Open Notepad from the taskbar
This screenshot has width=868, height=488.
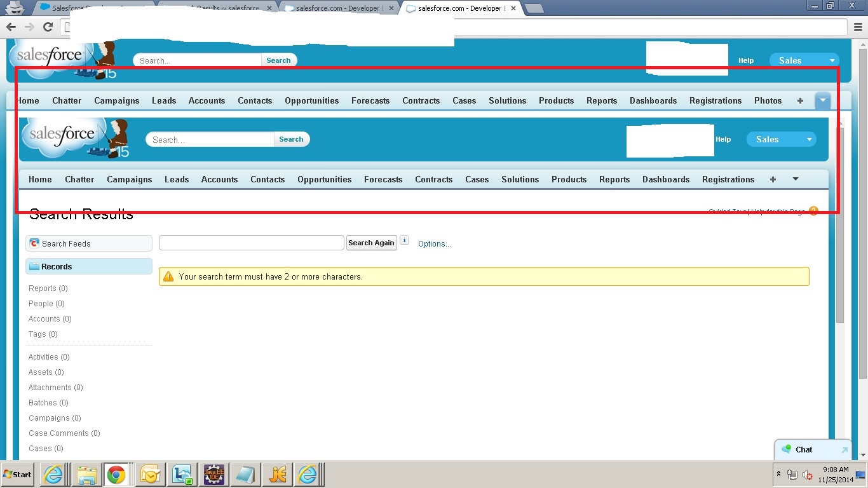tap(245, 474)
